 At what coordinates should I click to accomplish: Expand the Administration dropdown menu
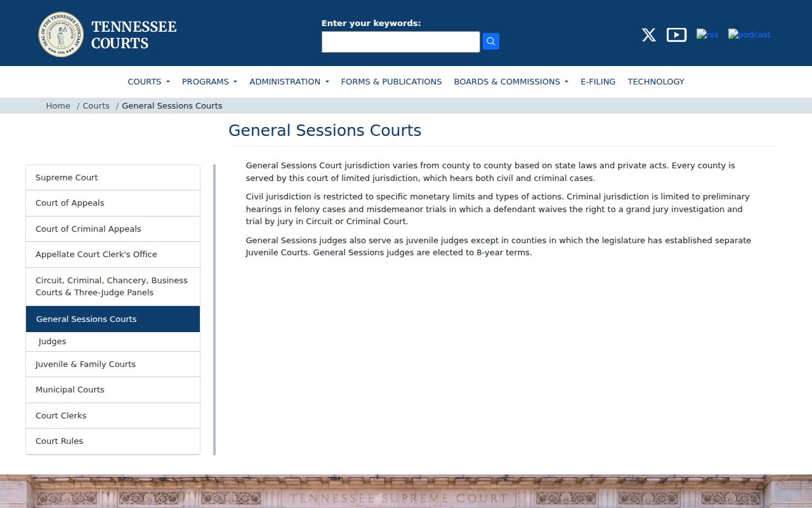pyautogui.click(x=289, y=81)
